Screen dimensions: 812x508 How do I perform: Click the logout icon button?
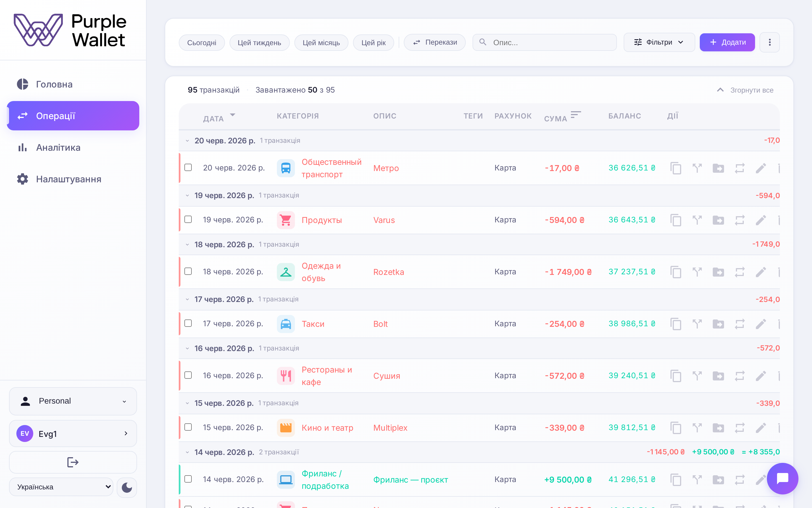click(73, 462)
